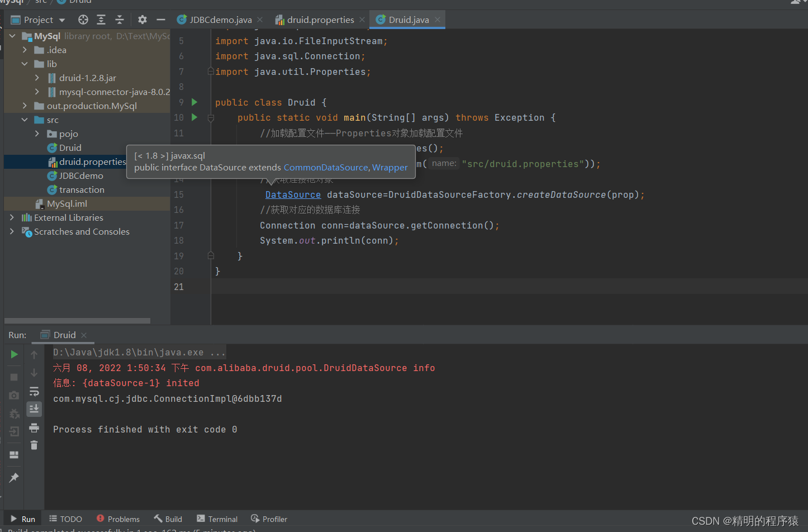Collapse the MySql root node
Image resolution: width=808 pixels, height=532 pixels.
(12, 36)
